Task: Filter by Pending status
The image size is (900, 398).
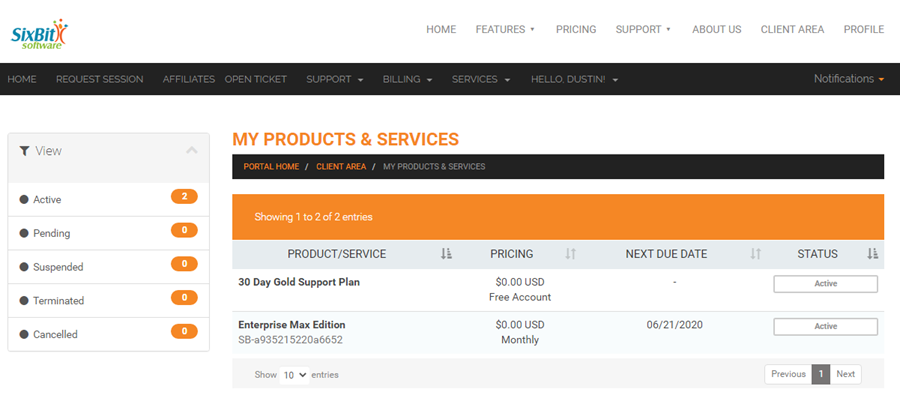Action: point(108,233)
